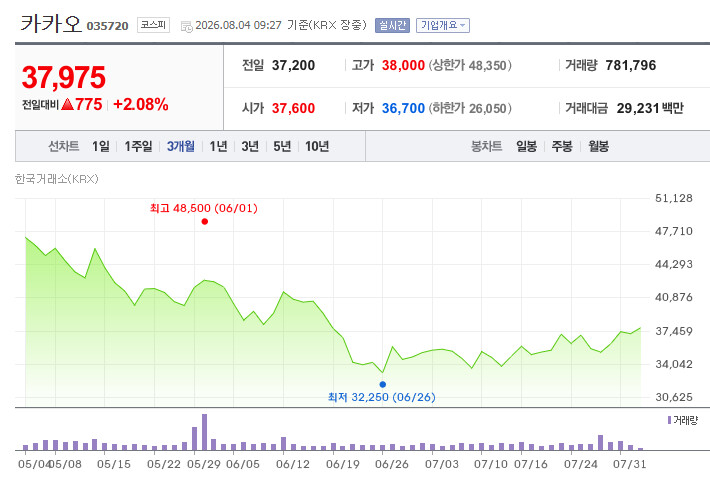Click the +2.08% change percentage

coord(141,105)
